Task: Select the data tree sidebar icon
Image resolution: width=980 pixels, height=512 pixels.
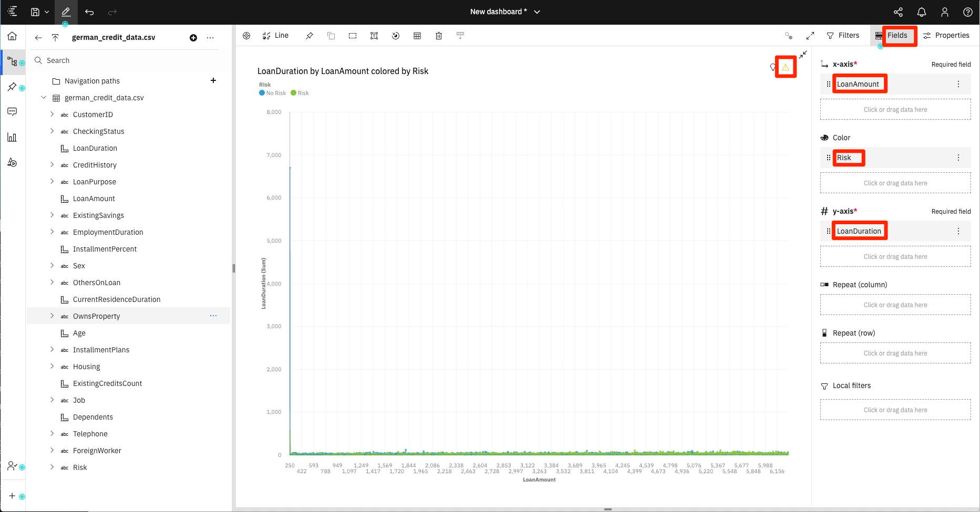Action: pyautogui.click(x=12, y=61)
